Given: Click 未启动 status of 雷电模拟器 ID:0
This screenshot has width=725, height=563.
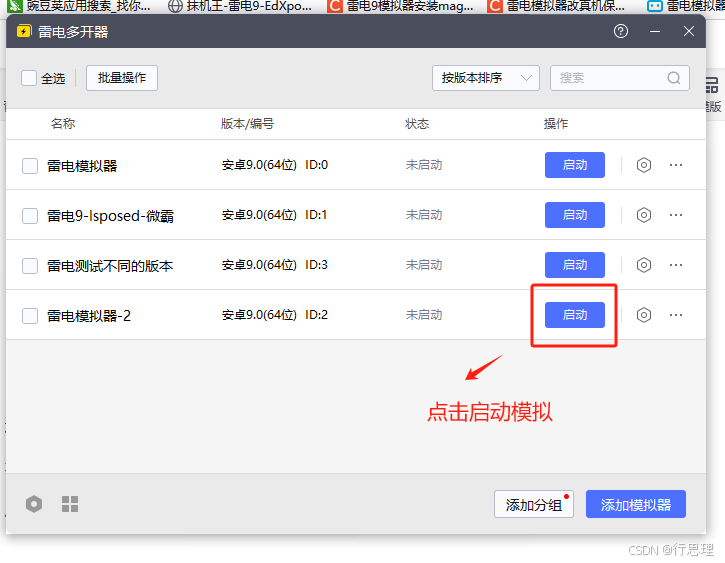Looking at the screenshot, I should tap(424, 165).
